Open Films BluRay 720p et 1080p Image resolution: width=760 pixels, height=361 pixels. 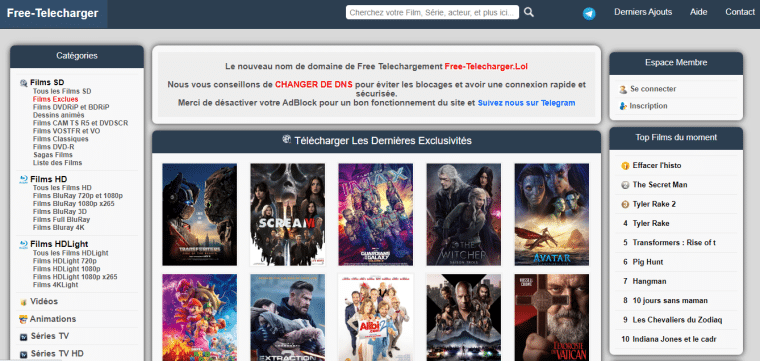(x=78, y=196)
